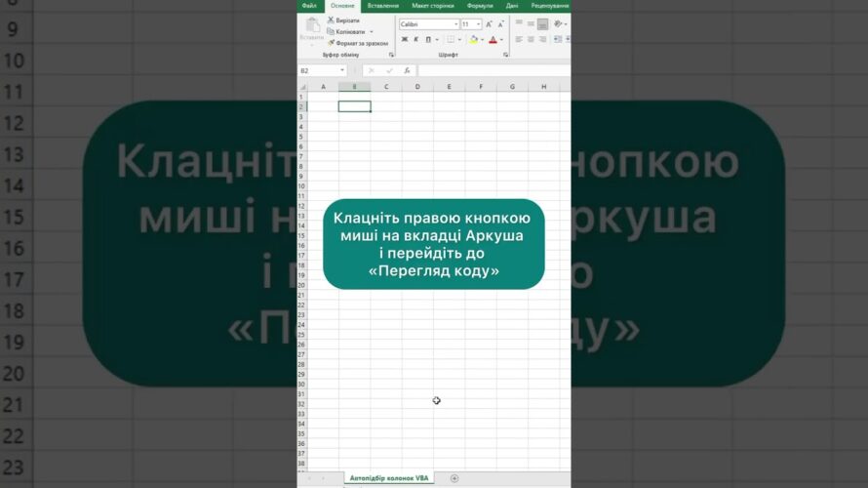Switch to the Основне ribbon tab
The height and width of the screenshot is (488, 868).
(x=342, y=6)
